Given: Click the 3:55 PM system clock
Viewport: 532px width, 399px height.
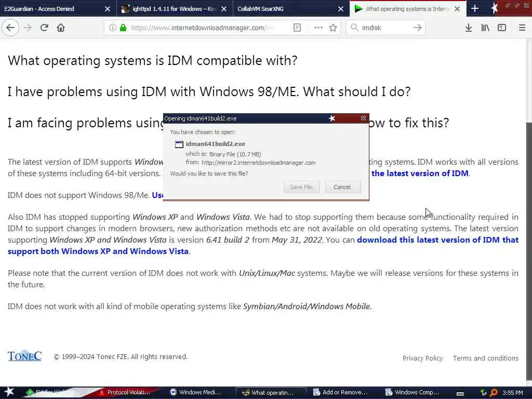Looking at the screenshot, I should point(513,393).
